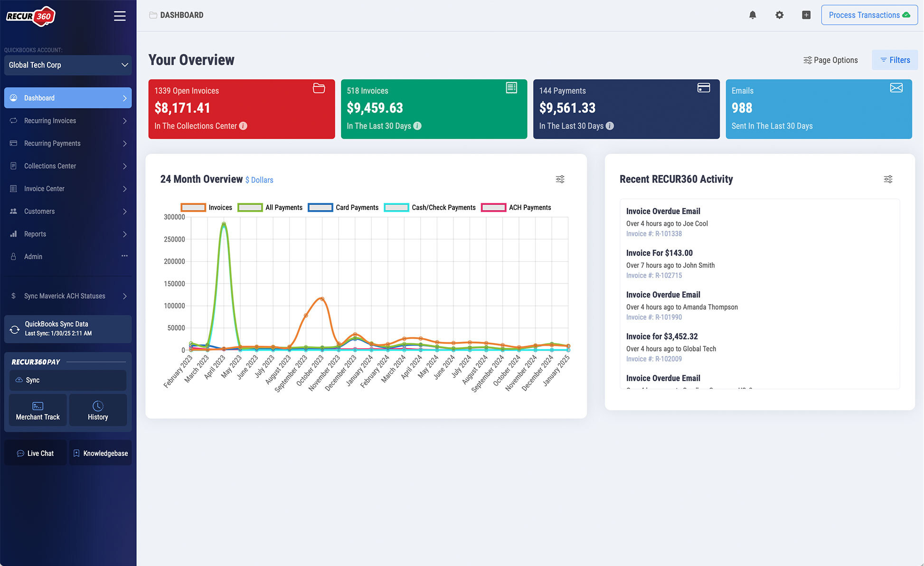Click the Process Transactions button
Viewport: 924px width, 566px height.
click(869, 15)
